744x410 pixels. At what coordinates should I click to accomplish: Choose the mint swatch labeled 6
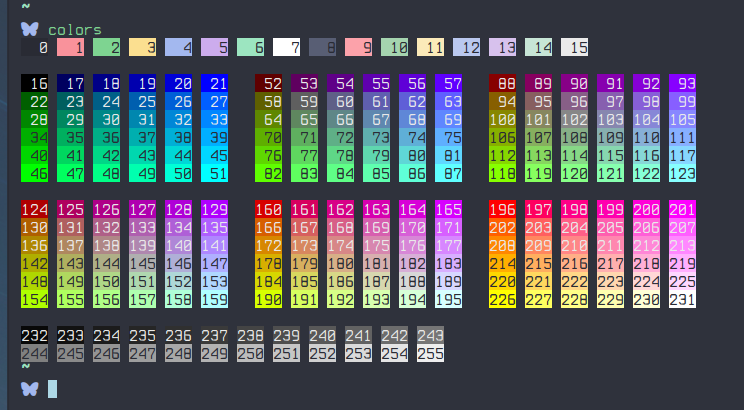[x=251, y=47]
